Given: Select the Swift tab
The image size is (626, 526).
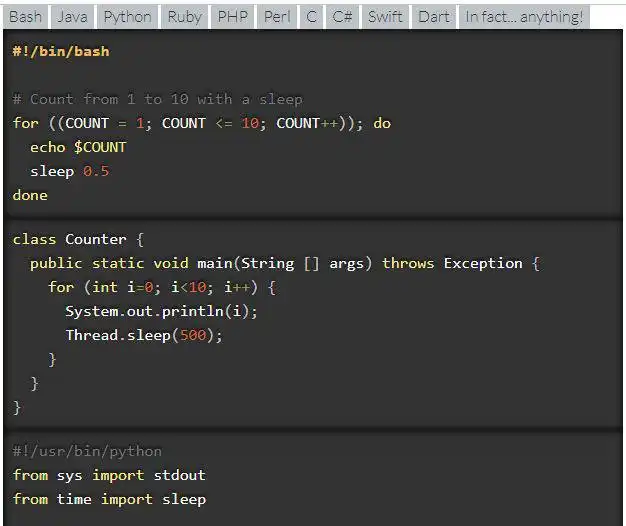Looking at the screenshot, I should [x=385, y=17].
